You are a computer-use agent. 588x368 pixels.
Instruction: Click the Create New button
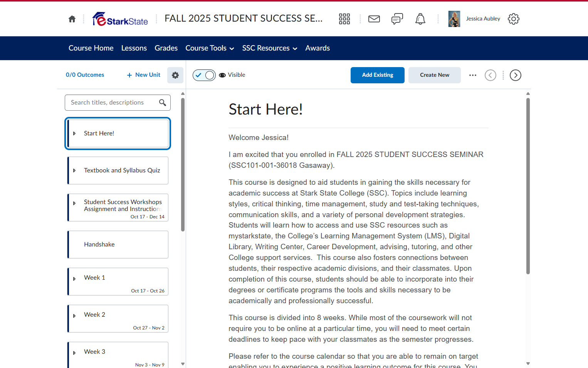click(435, 75)
